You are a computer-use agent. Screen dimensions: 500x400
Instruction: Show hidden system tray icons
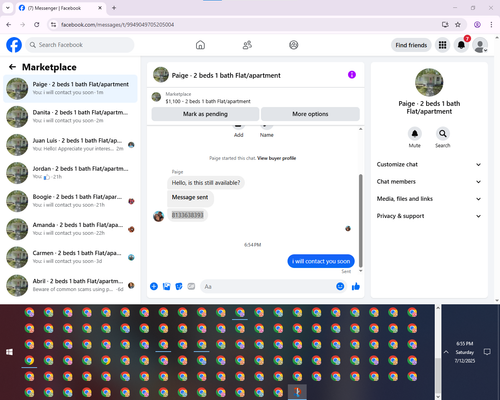tap(446, 352)
